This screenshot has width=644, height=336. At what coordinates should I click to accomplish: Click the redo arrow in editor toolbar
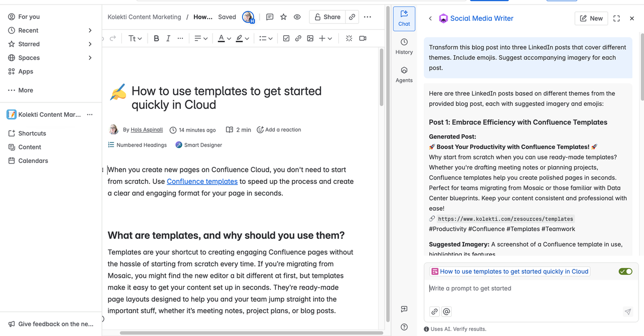113,38
